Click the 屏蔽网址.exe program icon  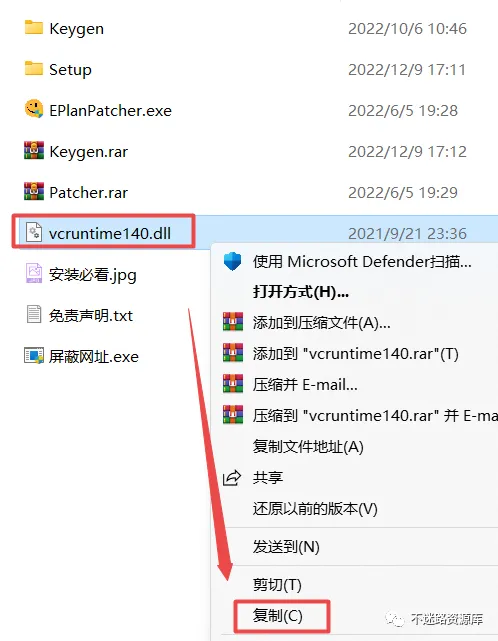34,356
